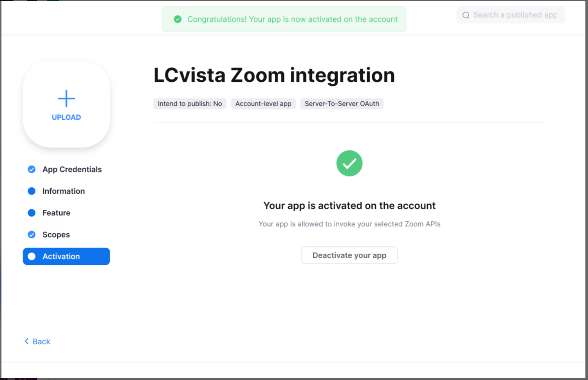Collapse the congratulations notification banner
Screen dimensions: 588x380
pyautogui.click(x=284, y=19)
